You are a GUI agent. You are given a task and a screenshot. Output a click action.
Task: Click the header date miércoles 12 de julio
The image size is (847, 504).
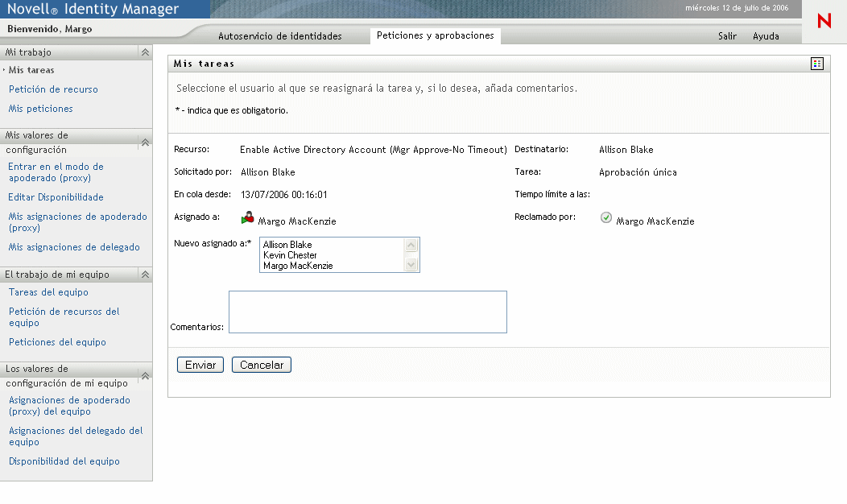(x=737, y=8)
